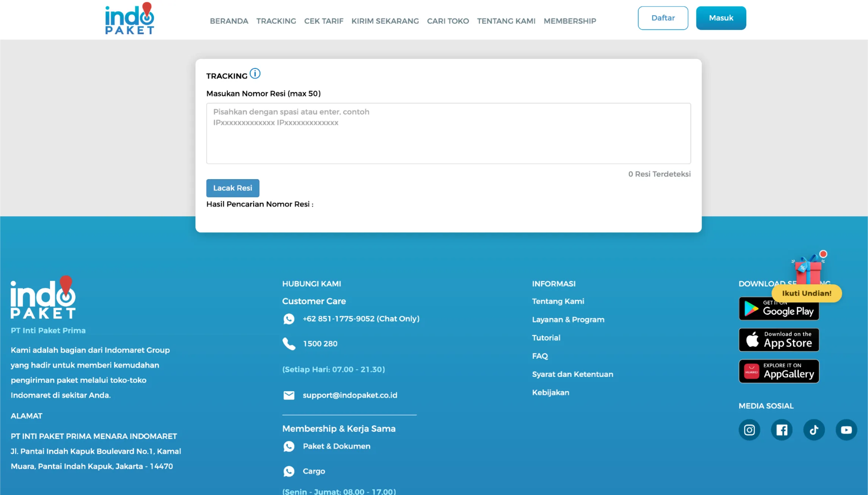Click the 'PT Inti Paket Prima' company name

(x=48, y=331)
